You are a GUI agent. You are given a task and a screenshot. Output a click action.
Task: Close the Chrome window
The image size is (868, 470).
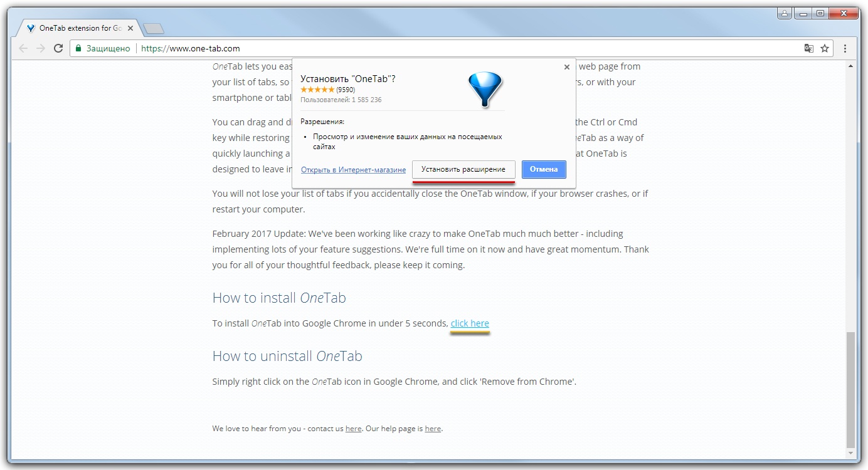pyautogui.click(x=844, y=13)
